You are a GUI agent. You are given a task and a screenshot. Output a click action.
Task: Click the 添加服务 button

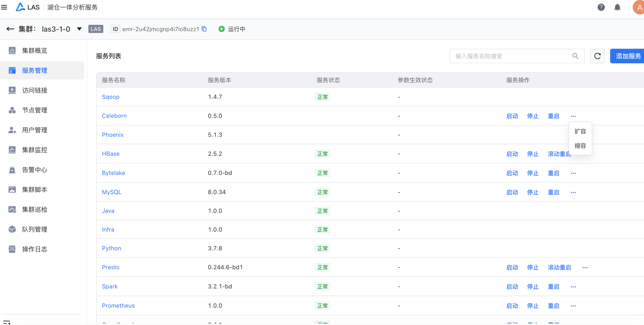tap(628, 56)
